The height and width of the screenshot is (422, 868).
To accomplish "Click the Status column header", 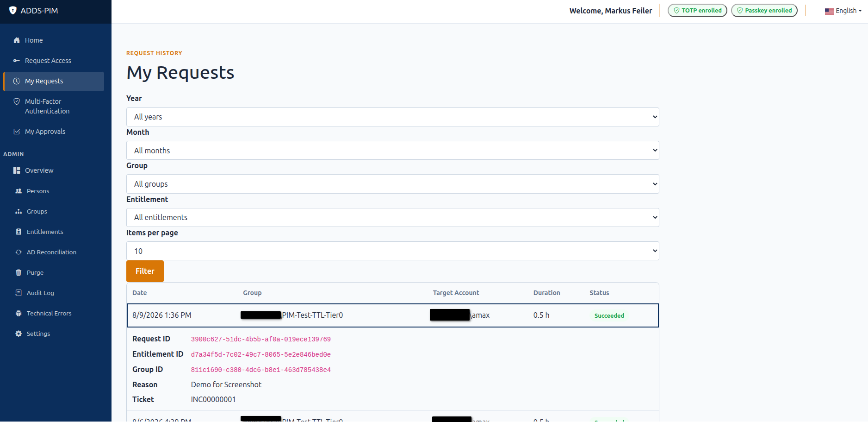I will (599, 293).
